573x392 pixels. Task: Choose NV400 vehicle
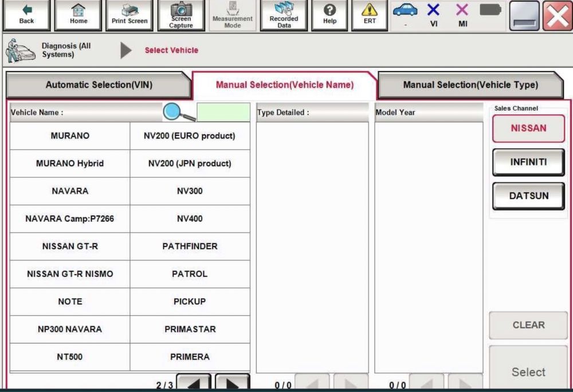(x=190, y=218)
